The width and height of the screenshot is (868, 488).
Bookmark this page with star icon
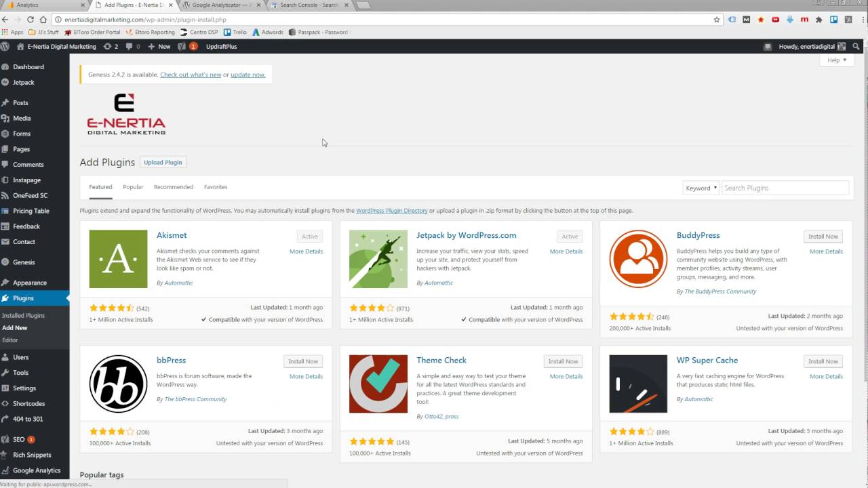(717, 20)
